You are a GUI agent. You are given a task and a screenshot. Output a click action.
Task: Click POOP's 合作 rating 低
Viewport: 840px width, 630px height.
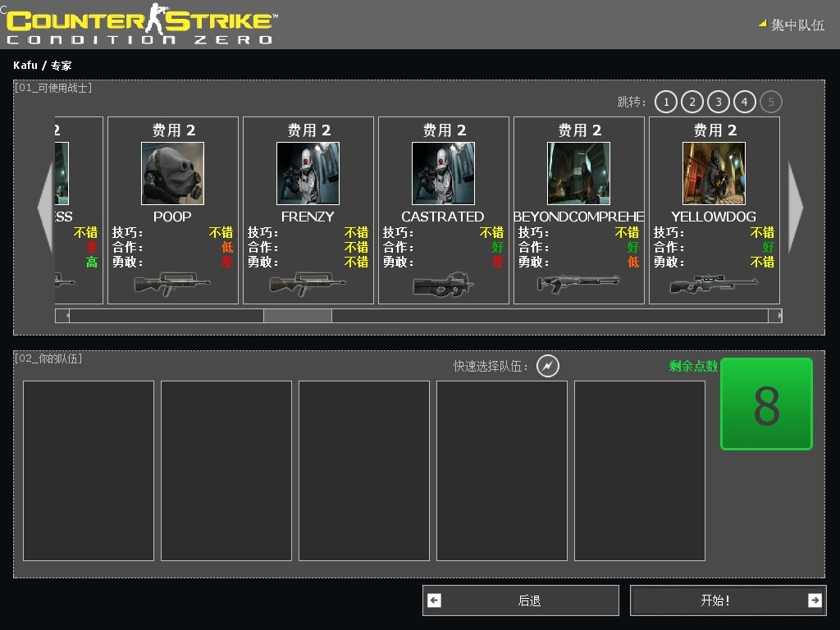pyautogui.click(x=227, y=247)
